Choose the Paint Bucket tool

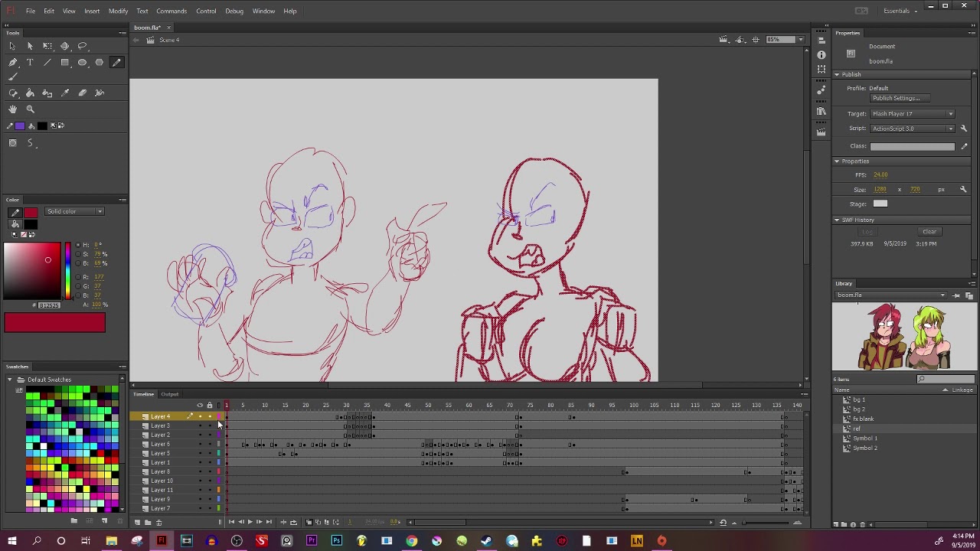coord(30,93)
